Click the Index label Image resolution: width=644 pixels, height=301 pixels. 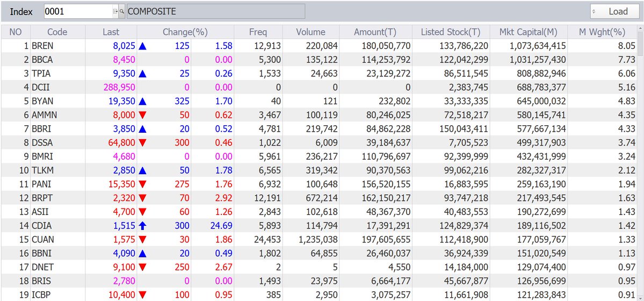21,11
